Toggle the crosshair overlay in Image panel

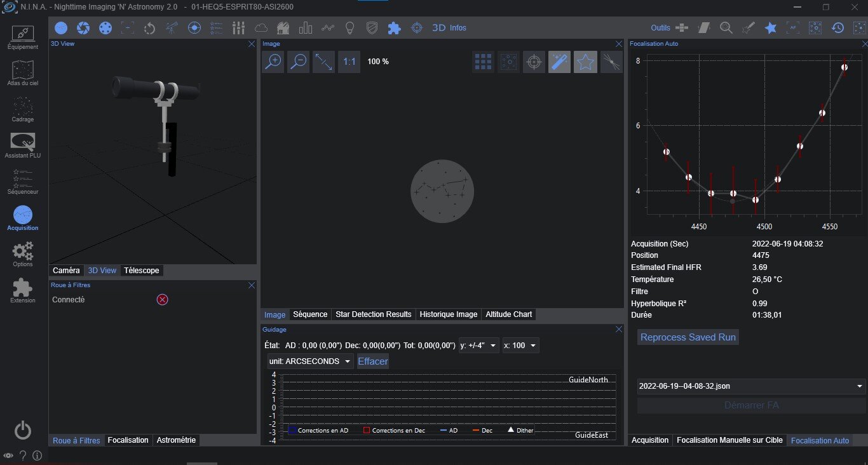coord(534,62)
